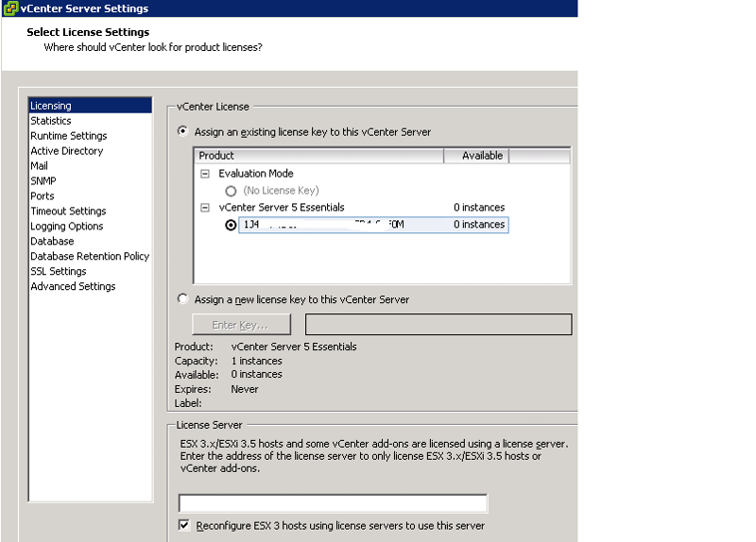Select the vCenter Server 5 Essentials row
The image size is (756, 542).
(x=282, y=208)
